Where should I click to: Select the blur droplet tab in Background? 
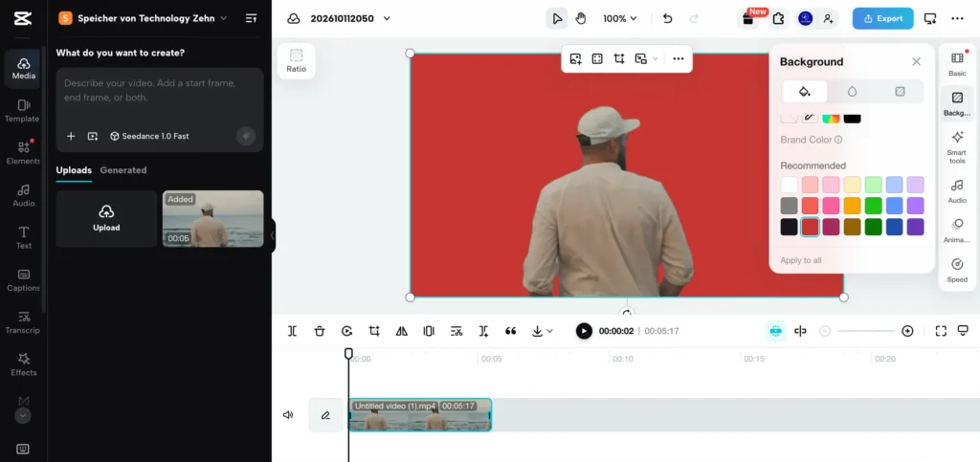(852, 92)
